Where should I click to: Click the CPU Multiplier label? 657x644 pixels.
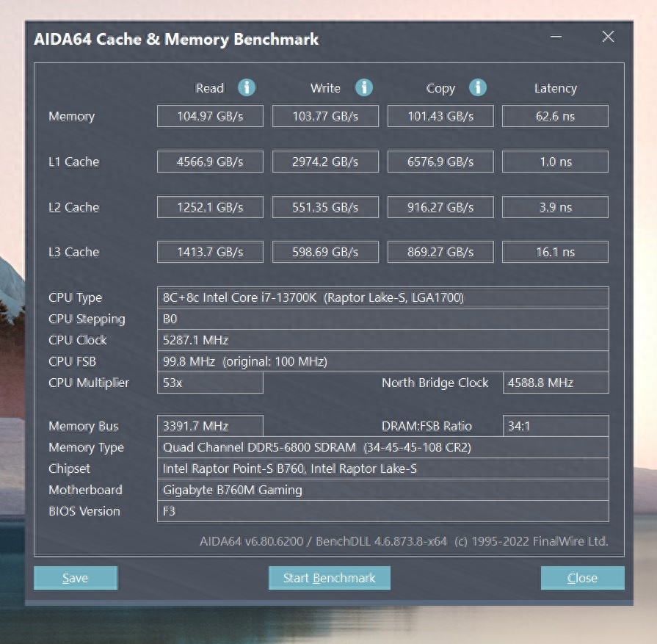[x=89, y=383]
